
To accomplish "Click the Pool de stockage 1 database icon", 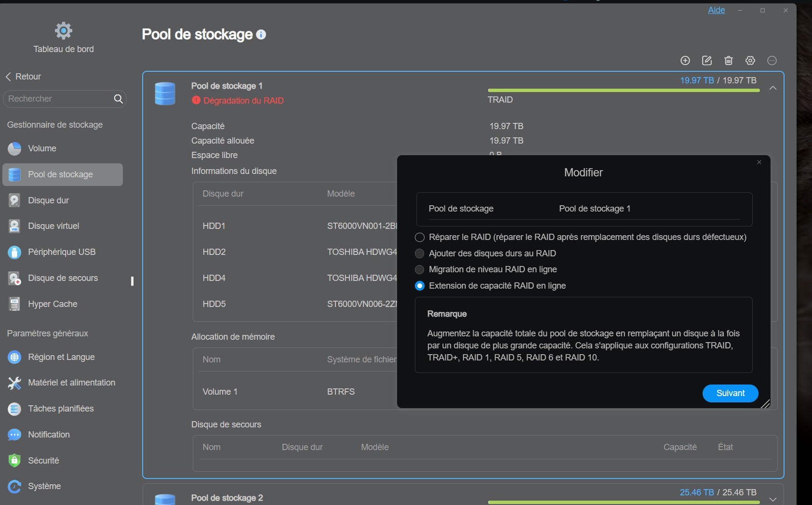I will pyautogui.click(x=165, y=93).
